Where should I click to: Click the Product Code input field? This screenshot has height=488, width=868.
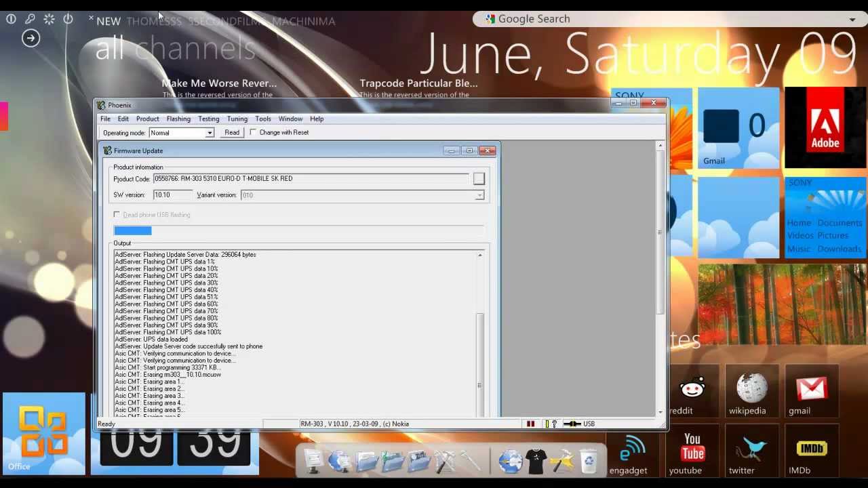coord(311,178)
